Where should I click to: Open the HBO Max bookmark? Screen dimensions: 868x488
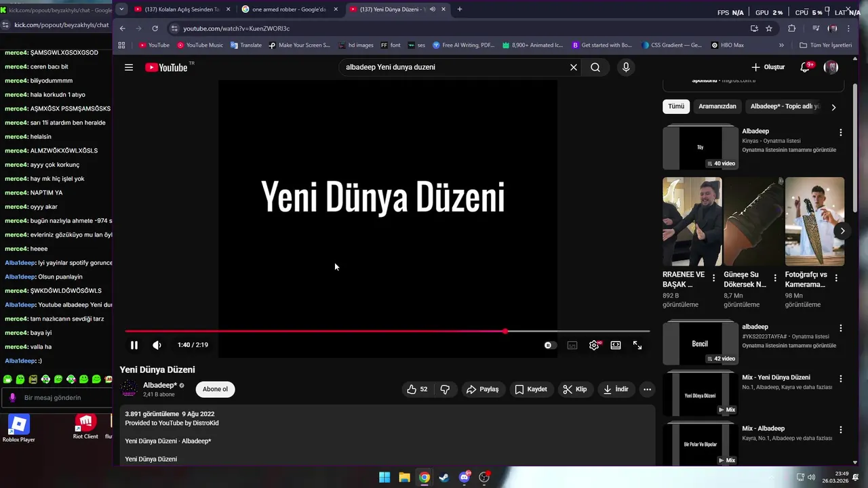(x=728, y=45)
